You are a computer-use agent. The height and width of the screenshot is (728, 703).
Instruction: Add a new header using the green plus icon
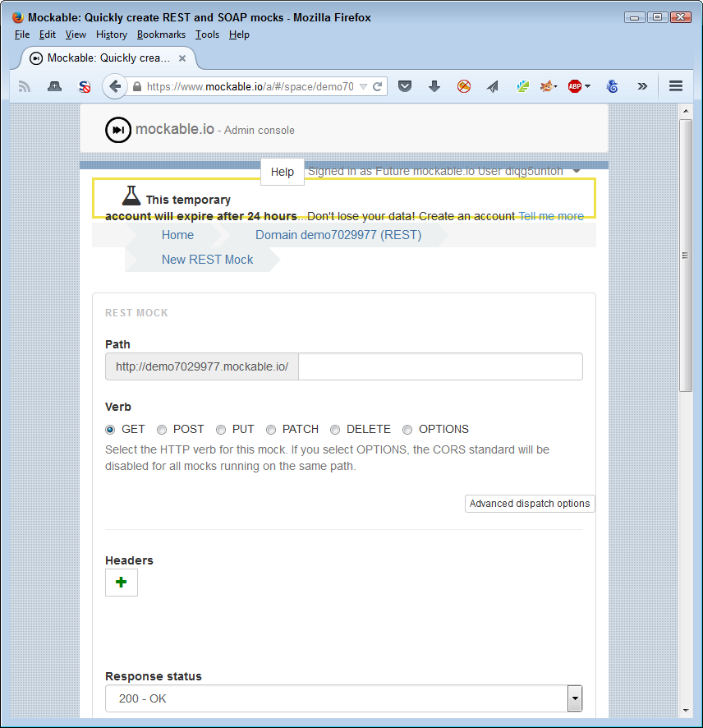[121, 583]
